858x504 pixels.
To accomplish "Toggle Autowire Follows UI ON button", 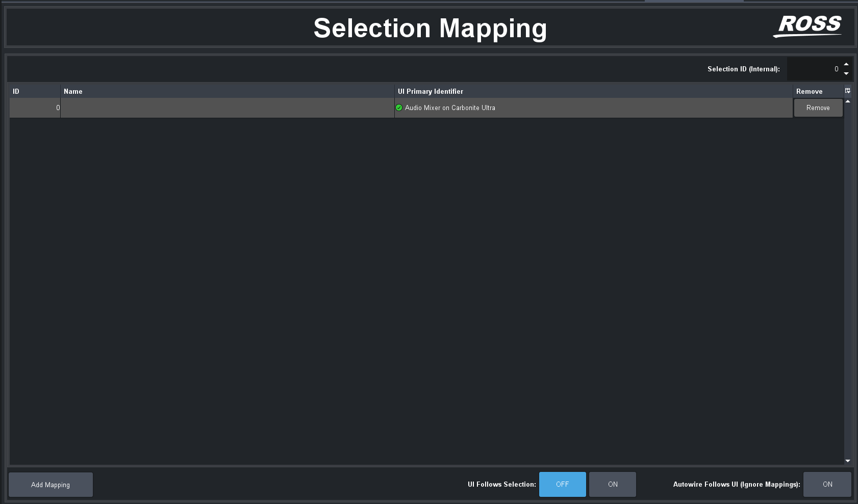I will [827, 484].
